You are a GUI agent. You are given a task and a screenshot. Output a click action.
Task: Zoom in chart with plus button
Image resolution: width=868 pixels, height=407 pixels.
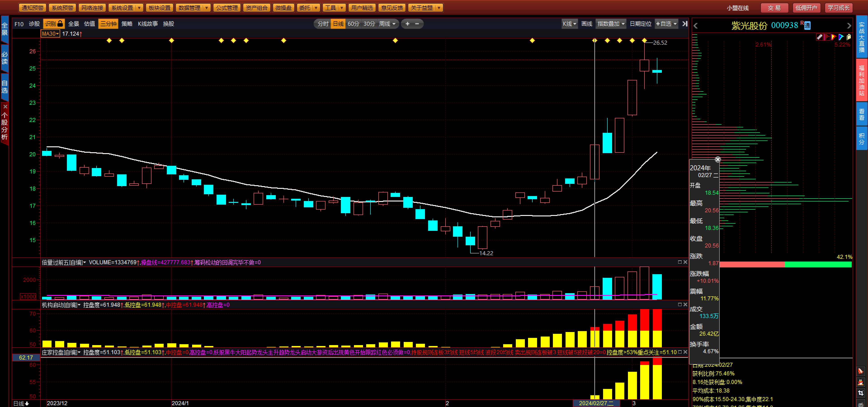(407, 23)
